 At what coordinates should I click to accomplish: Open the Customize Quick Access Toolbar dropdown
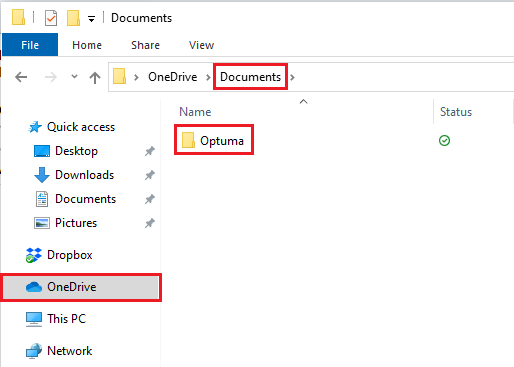(91, 19)
